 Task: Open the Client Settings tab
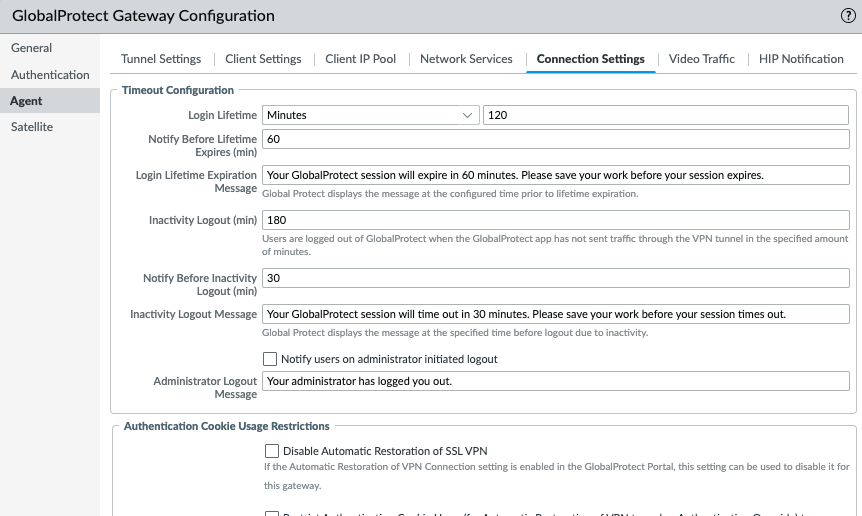[263, 59]
